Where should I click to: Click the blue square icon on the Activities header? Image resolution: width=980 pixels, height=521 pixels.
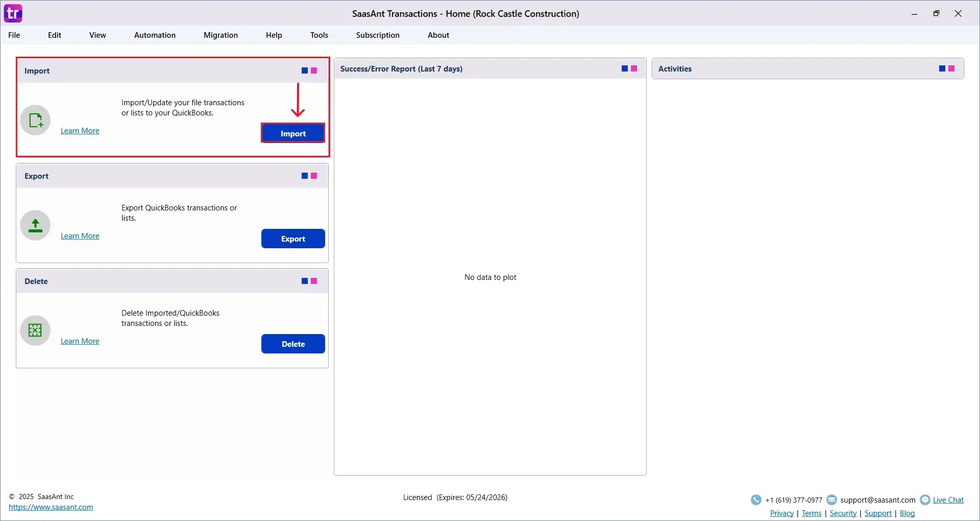942,68
